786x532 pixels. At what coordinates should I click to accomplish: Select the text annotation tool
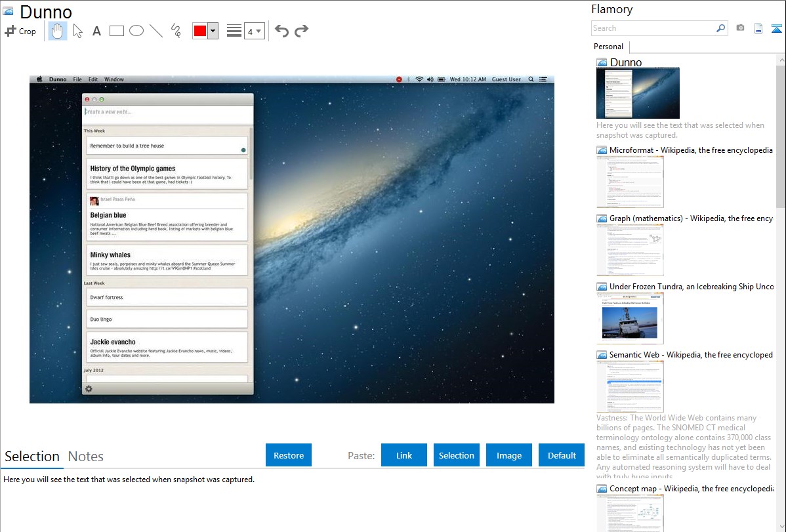point(96,31)
